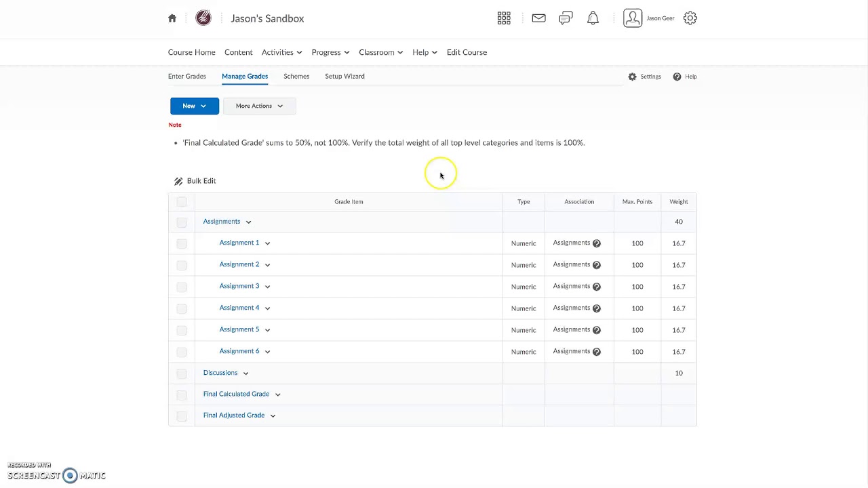
Task: Open Assignment 1 context chevron
Action: (267, 243)
